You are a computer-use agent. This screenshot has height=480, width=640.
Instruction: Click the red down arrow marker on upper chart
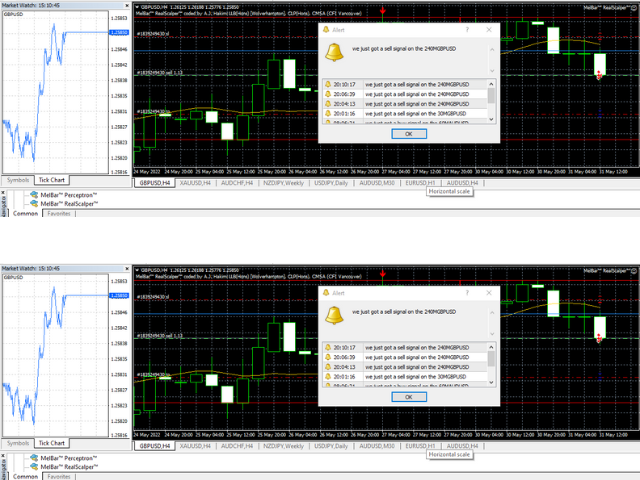pyautogui.click(x=382, y=10)
